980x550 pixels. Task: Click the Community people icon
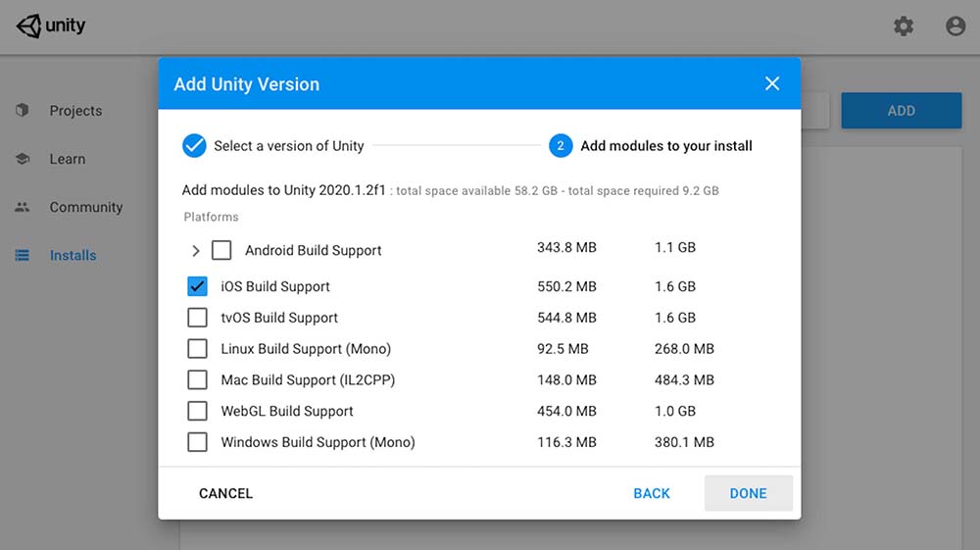(x=23, y=207)
